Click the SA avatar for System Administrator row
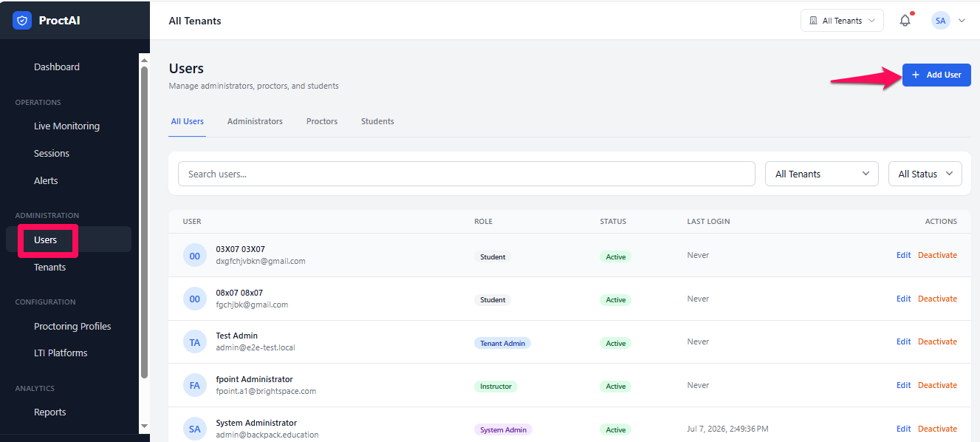 pos(195,429)
